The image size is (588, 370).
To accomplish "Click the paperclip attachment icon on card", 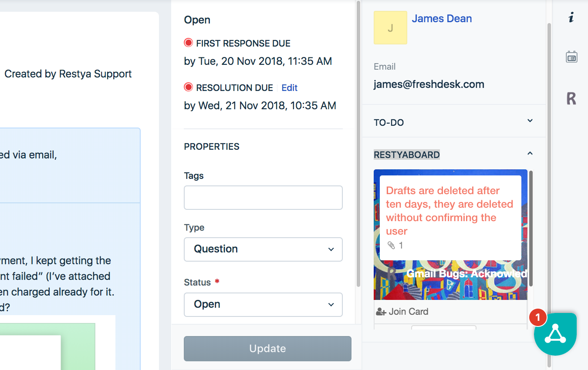I will (391, 246).
